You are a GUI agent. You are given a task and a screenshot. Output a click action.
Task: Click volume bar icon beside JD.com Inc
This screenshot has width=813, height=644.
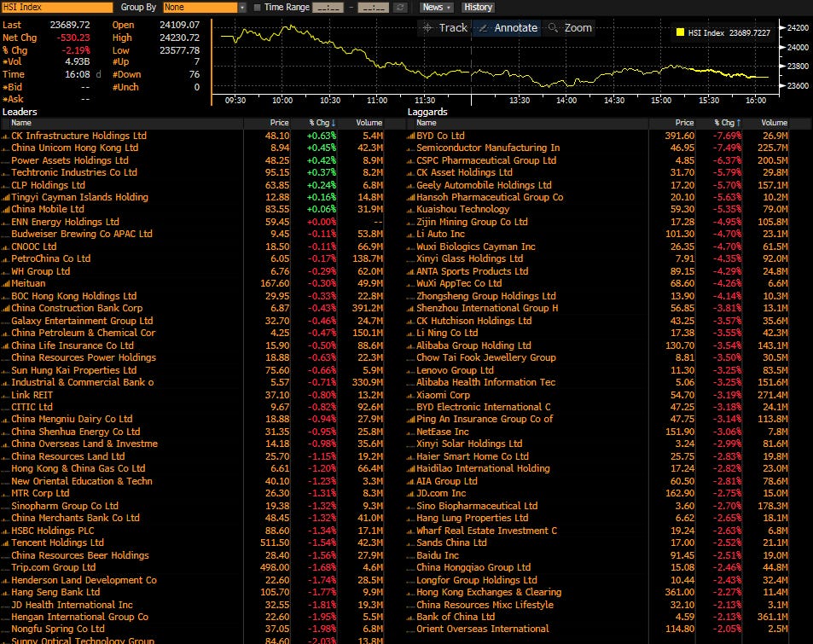tap(410, 494)
